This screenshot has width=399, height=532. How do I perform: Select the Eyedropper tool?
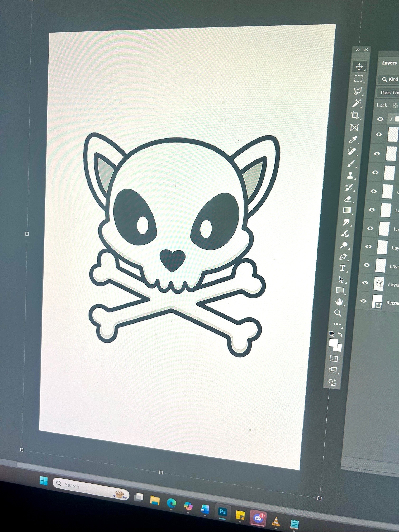click(353, 139)
